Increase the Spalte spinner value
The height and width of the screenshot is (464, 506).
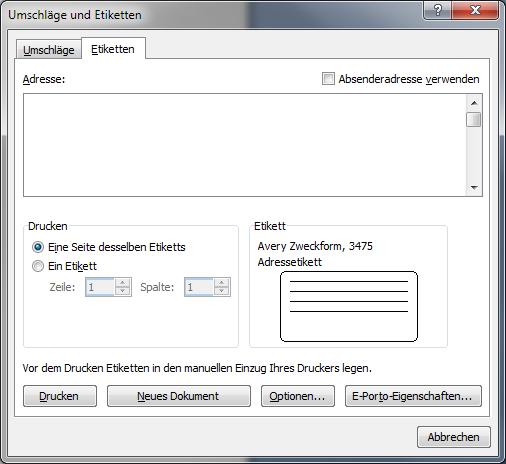click(222, 283)
